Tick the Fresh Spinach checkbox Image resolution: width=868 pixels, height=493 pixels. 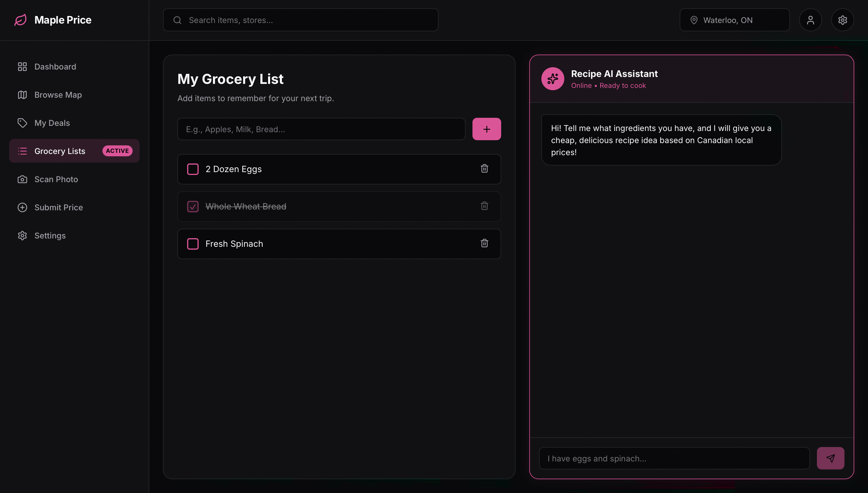click(x=193, y=244)
